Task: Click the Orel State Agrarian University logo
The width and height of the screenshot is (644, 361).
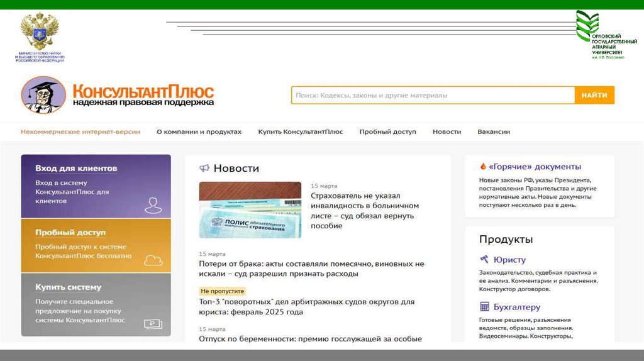Action: click(606, 35)
